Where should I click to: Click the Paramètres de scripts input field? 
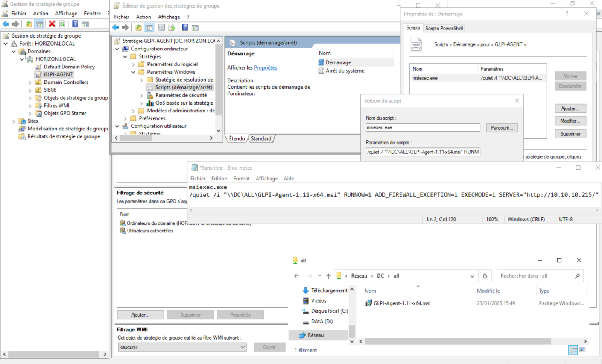tap(423, 152)
